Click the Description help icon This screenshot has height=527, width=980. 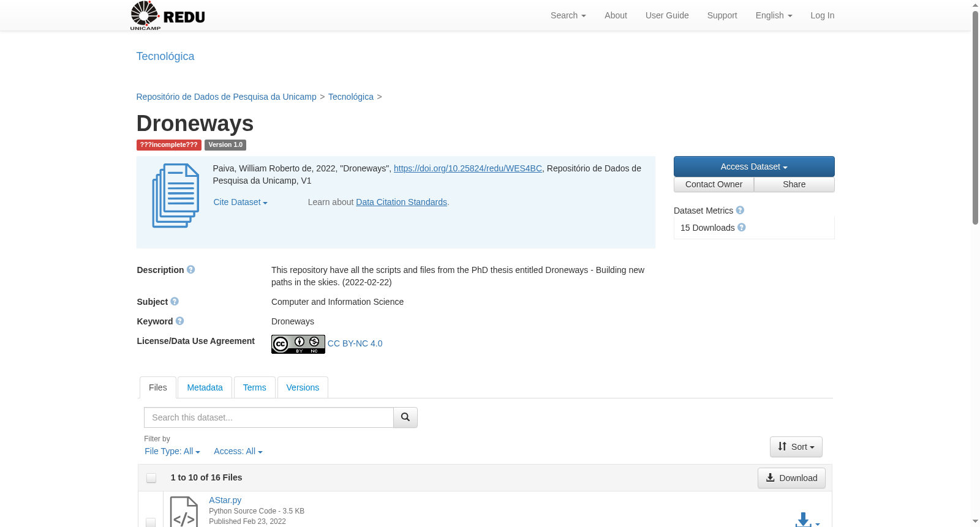191,269
